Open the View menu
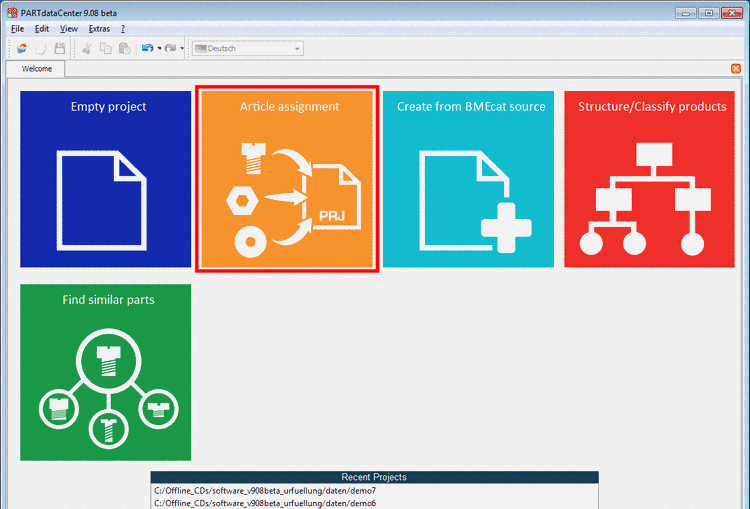This screenshot has height=509, width=750. (69, 29)
